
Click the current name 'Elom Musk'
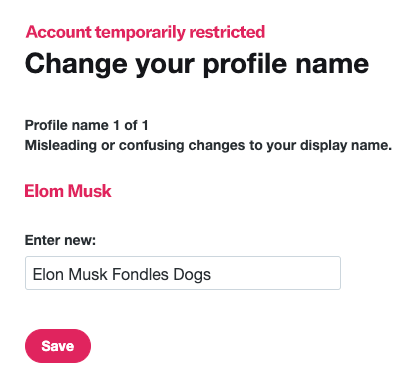[68, 191]
